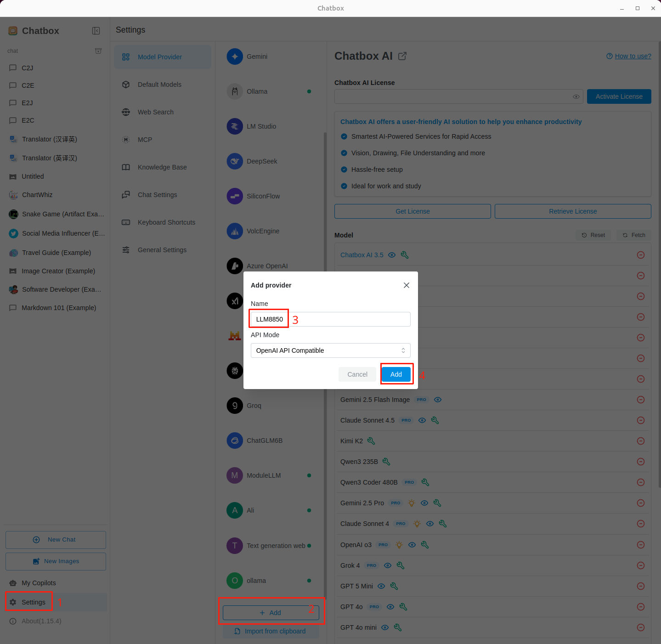This screenshot has width=661, height=644.
Task: Click the archive icon beside chat label
Action: [98, 51]
